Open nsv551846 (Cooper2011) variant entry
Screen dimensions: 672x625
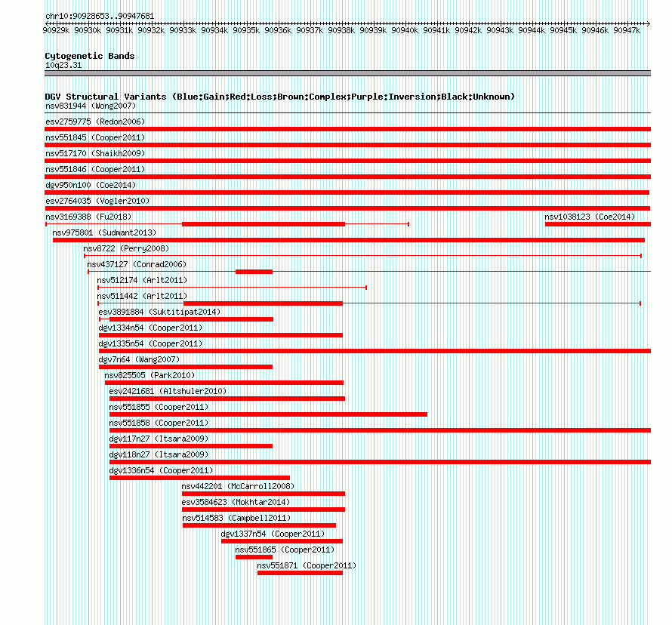point(95,169)
